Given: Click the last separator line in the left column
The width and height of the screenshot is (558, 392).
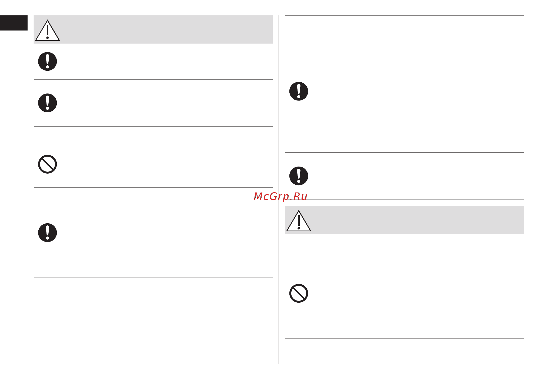Looking at the screenshot, I should point(153,278).
